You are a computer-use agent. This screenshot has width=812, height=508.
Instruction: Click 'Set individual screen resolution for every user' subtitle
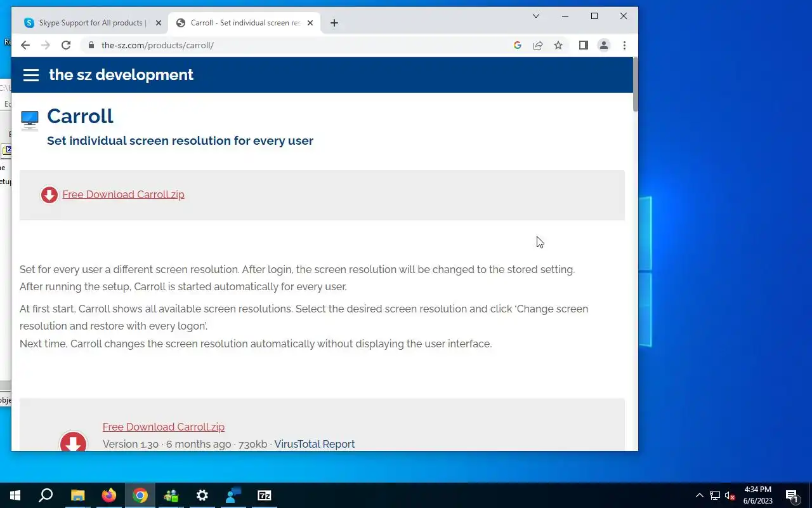coord(180,140)
